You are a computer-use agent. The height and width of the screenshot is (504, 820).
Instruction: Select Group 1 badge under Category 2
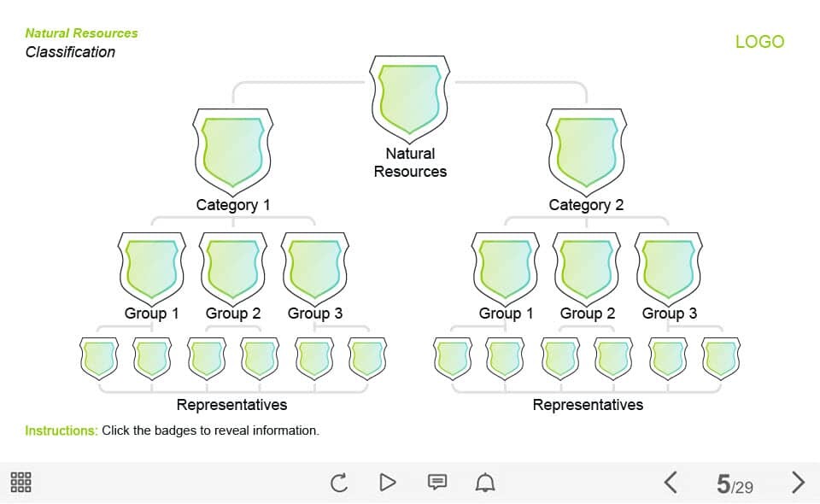505,269
